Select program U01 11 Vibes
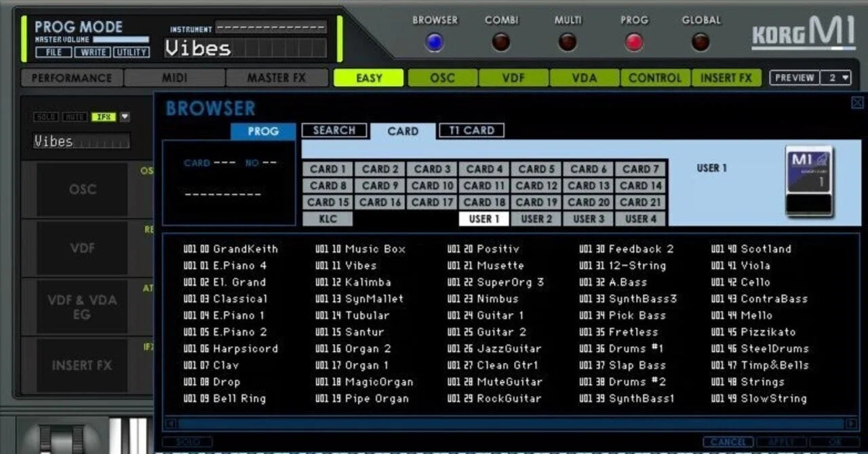This screenshot has width=868, height=454. coord(346,266)
